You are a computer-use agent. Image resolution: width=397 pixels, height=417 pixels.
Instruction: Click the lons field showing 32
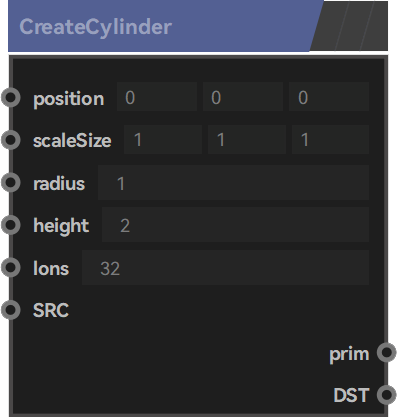tap(225, 267)
